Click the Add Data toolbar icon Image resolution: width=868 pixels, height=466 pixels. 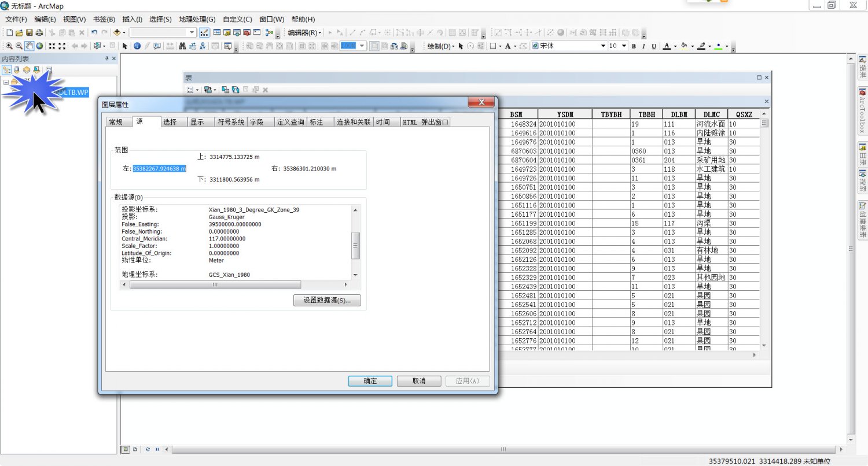[x=117, y=32]
